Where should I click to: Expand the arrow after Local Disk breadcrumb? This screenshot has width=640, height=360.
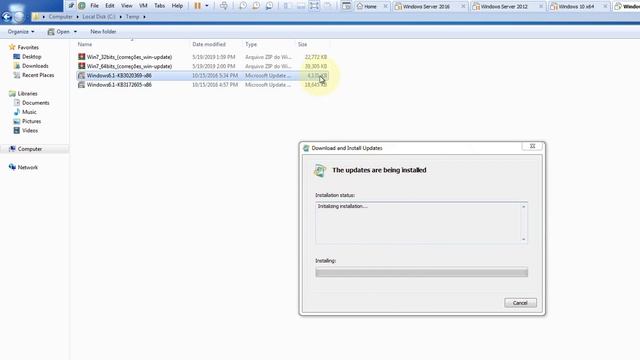(120, 17)
